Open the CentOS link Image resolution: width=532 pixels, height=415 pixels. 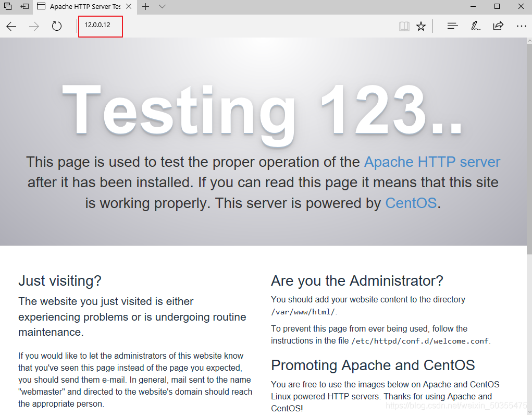[x=411, y=203]
